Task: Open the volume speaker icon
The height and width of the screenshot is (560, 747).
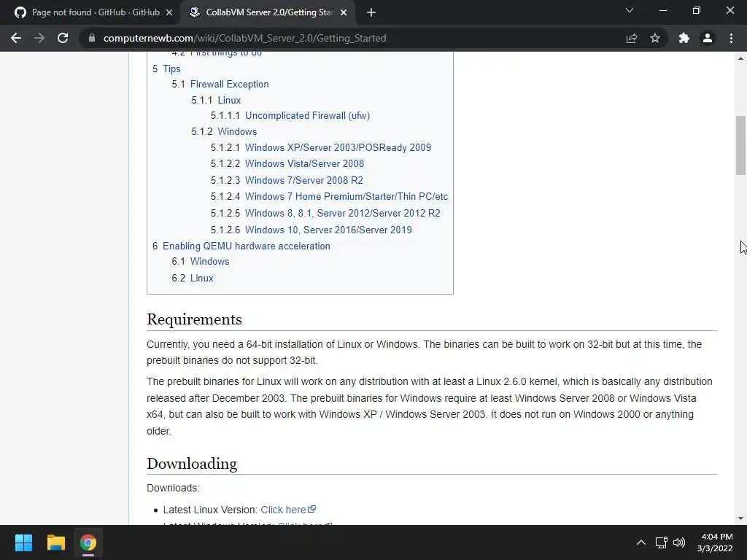Action: pos(679,542)
